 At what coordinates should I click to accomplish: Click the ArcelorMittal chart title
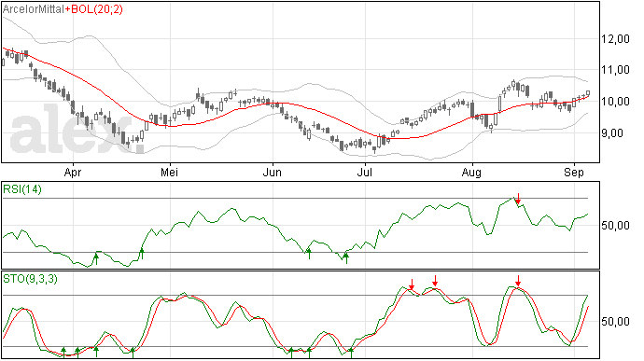click(x=34, y=9)
